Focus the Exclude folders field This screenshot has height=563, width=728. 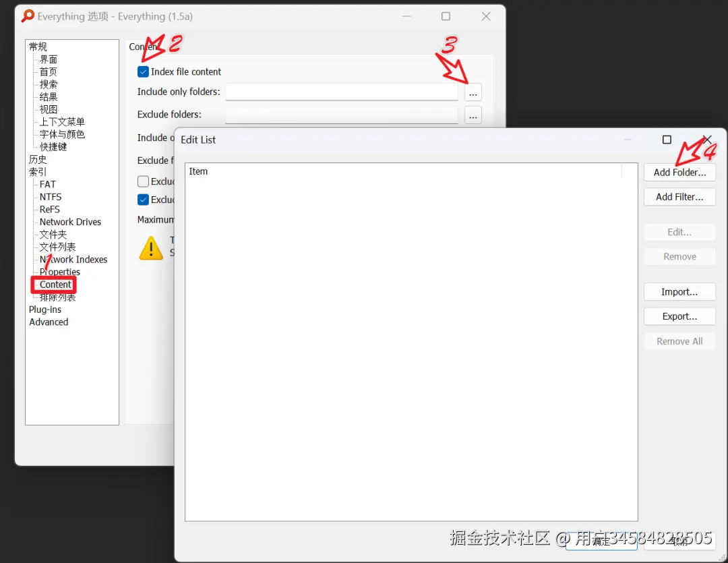342,115
